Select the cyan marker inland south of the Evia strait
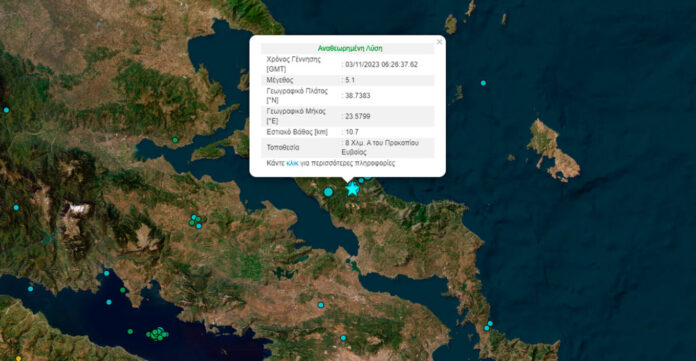This screenshot has height=361, width=696. tap(321, 305)
